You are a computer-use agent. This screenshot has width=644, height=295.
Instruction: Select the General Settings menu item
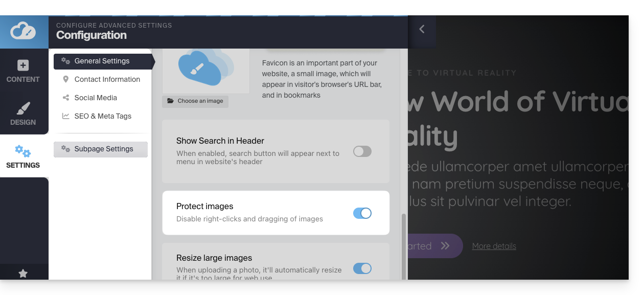pos(102,61)
